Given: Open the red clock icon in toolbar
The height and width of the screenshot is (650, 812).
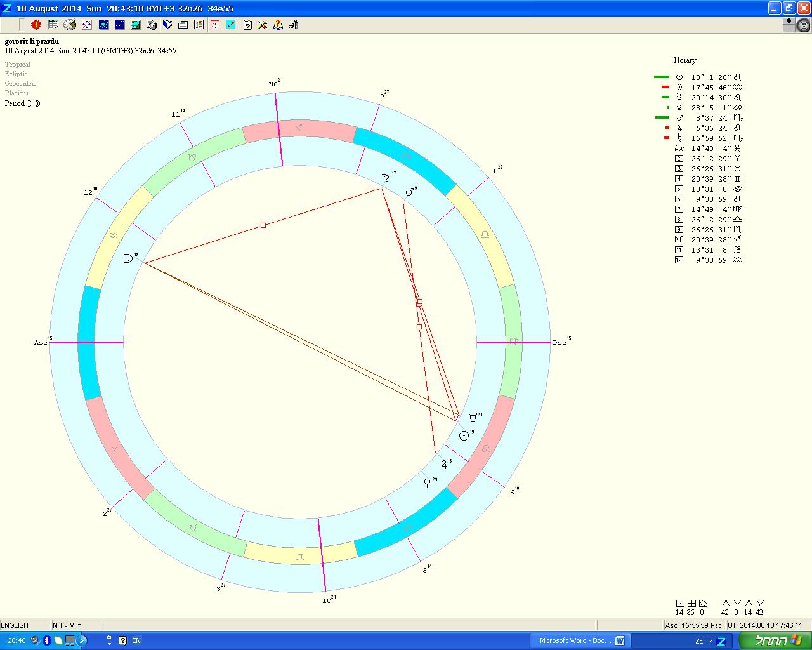Looking at the screenshot, I should (x=215, y=25).
